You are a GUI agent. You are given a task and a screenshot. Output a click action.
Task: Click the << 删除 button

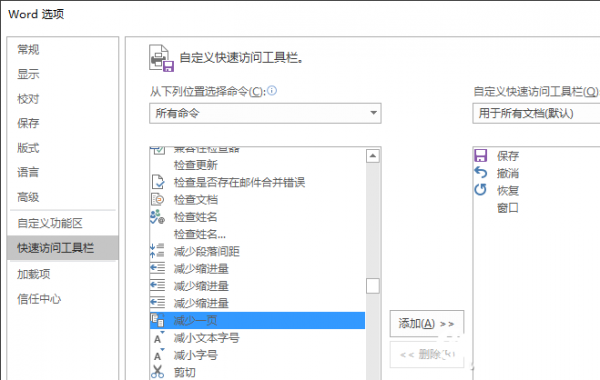click(427, 355)
